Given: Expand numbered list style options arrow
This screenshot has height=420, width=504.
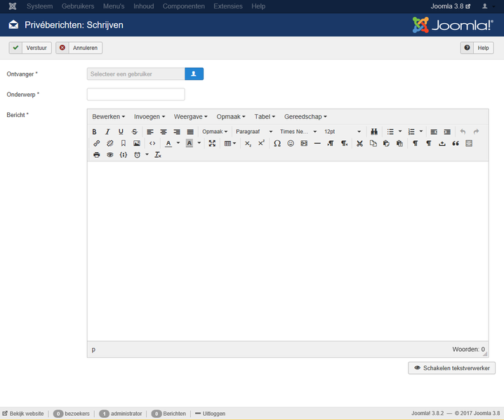Looking at the screenshot, I should (x=421, y=132).
